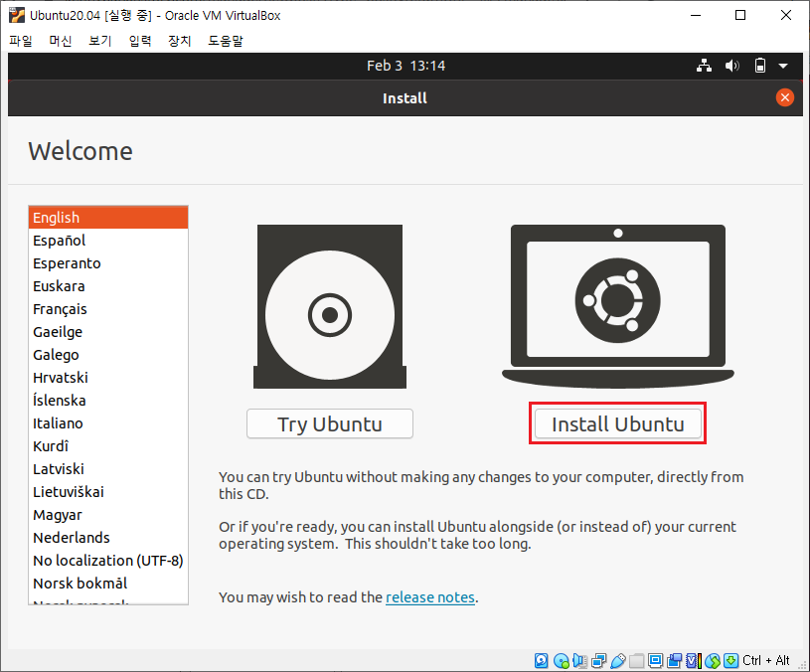Click the audio status icon in VirtualBox bar
The height and width of the screenshot is (672, 810).
click(x=579, y=661)
